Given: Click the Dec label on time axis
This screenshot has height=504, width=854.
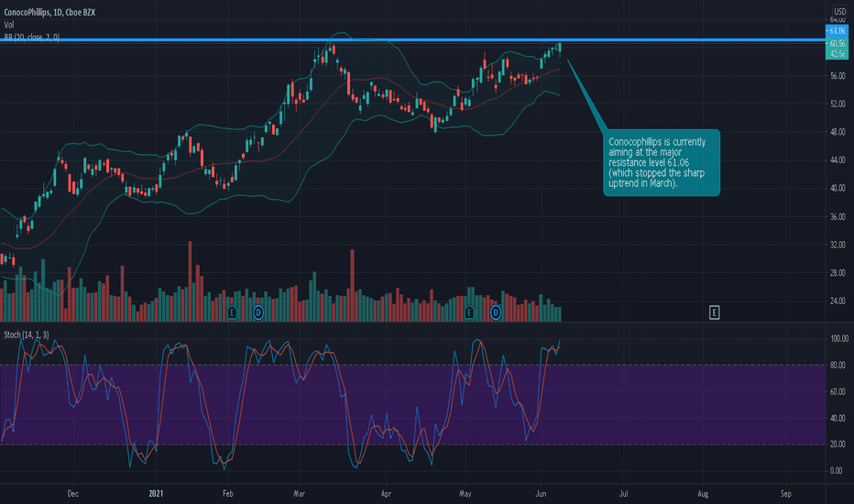Looking at the screenshot, I should click(73, 494).
